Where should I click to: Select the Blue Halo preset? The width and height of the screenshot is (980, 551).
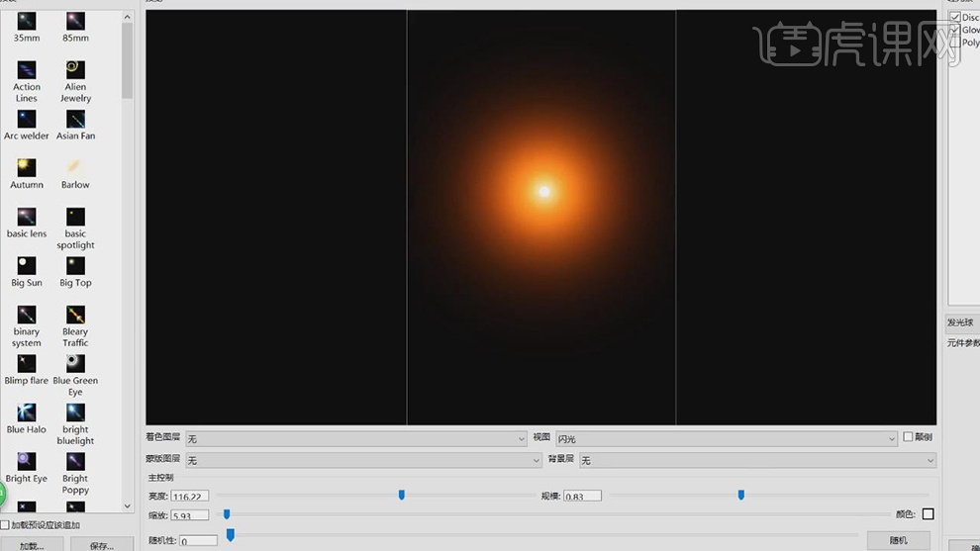pos(27,418)
